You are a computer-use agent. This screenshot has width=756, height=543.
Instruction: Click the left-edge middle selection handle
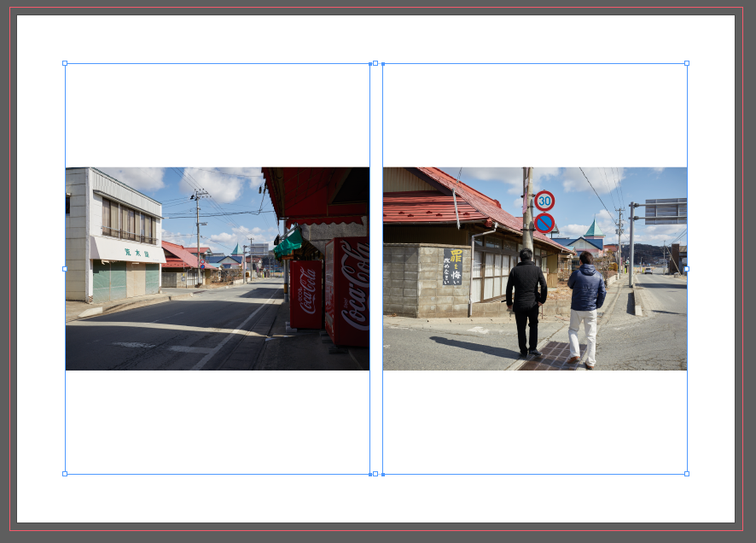coord(65,269)
